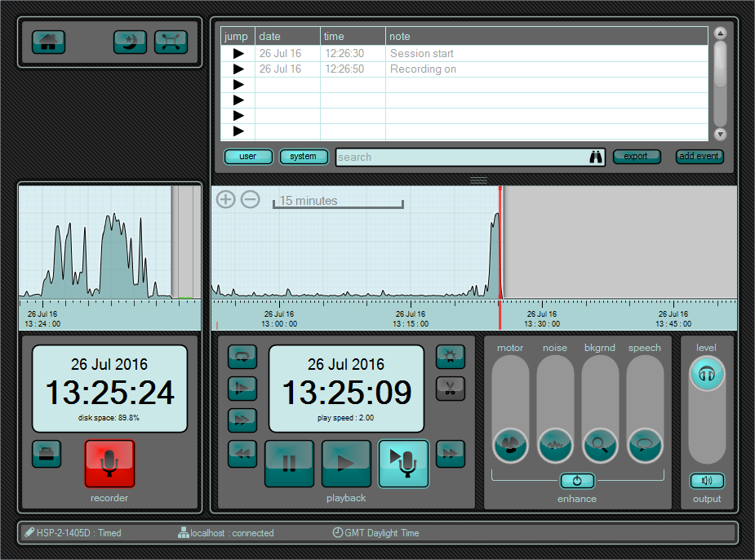755x560 pixels.
Task: Toggle the output speaker button
Action: (706, 481)
